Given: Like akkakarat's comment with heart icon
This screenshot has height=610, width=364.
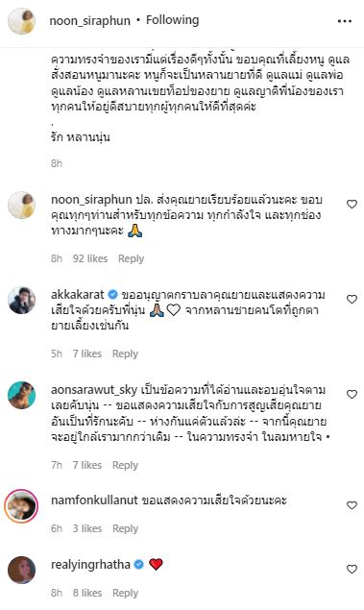Looking at the screenshot, I should pos(352,299).
